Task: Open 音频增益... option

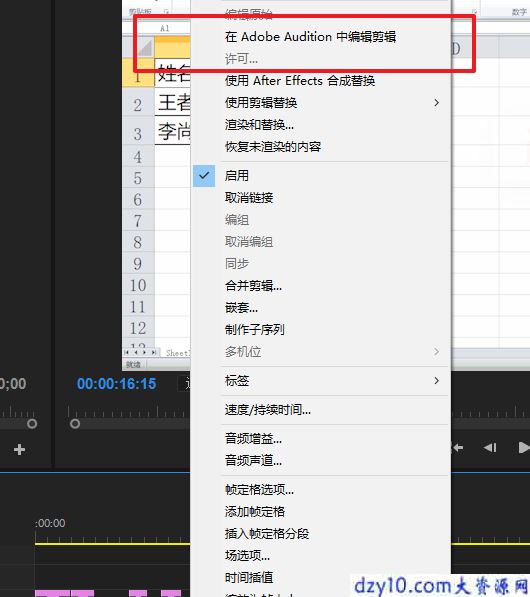Action: tap(253, 439)
